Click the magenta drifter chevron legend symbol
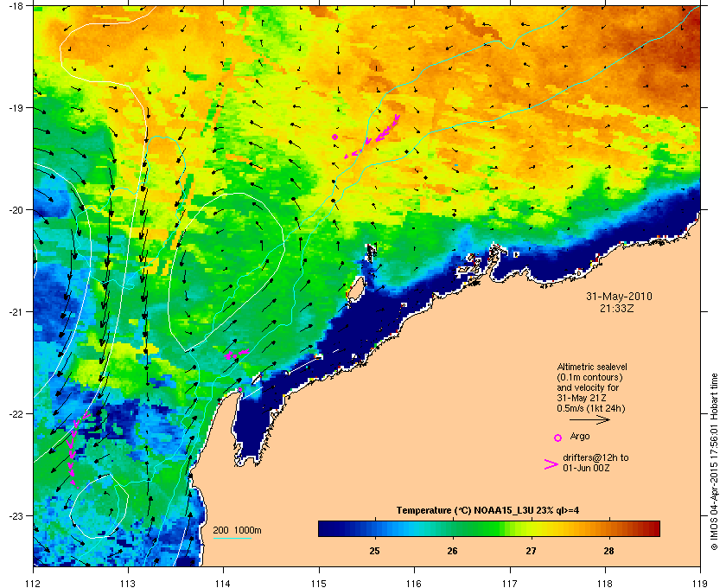This screenshot has height=588, width=726. tap(551, 464)
